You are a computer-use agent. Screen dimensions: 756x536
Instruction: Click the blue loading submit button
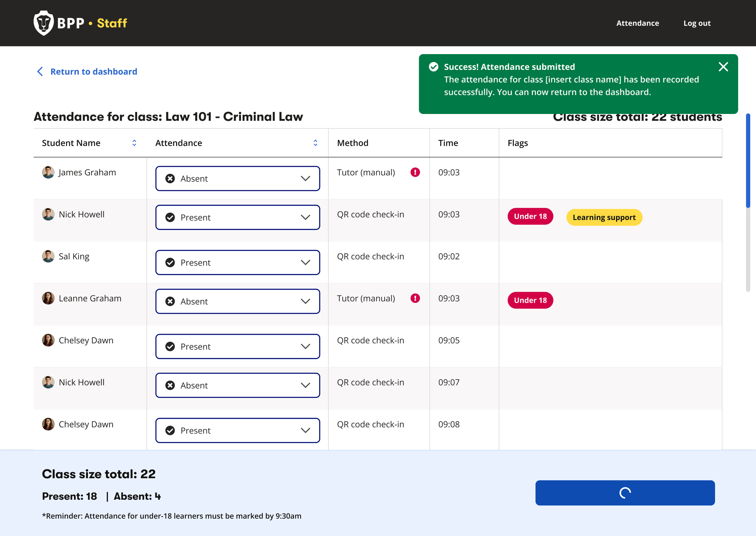[625, 493]
